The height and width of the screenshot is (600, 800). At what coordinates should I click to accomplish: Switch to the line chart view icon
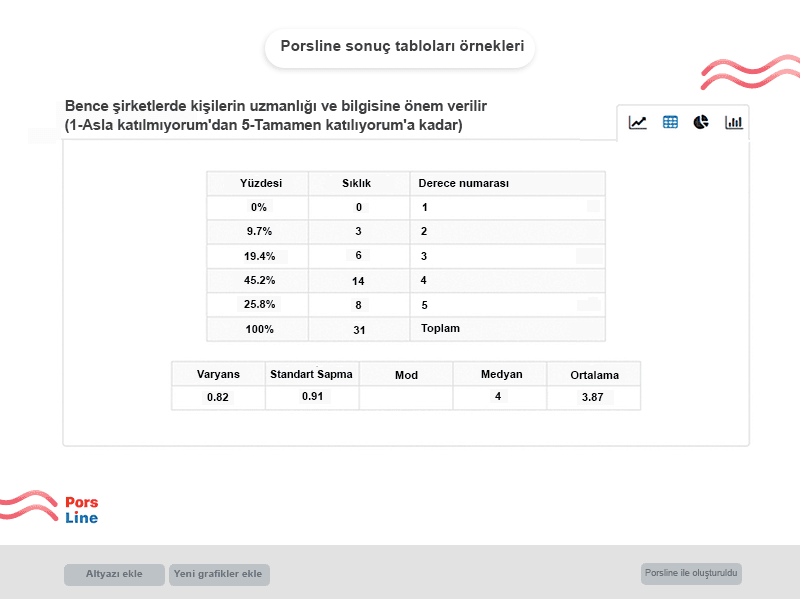[x=638, y=122]
